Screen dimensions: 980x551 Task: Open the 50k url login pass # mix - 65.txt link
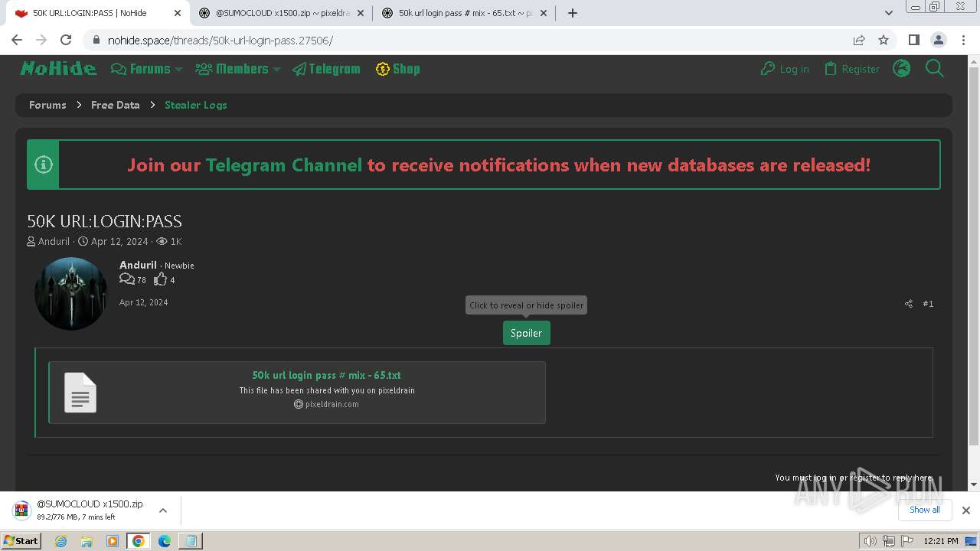tap(327, 375)
